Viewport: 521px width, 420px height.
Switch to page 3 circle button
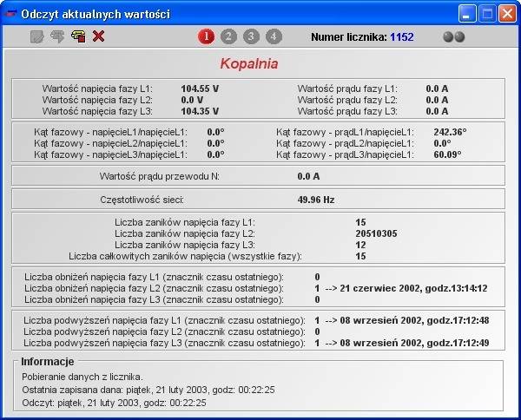pyautogui.click(x=252, y=36)
